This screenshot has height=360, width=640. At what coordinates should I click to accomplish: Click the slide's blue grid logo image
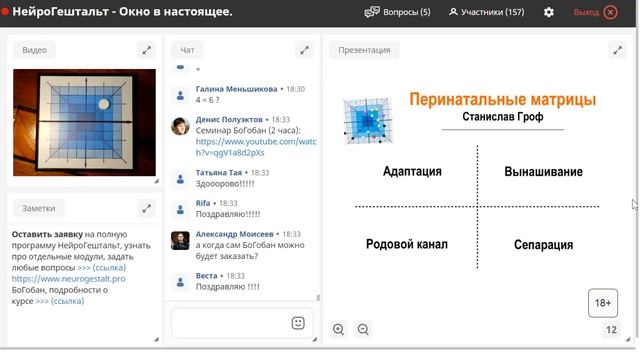367,121
